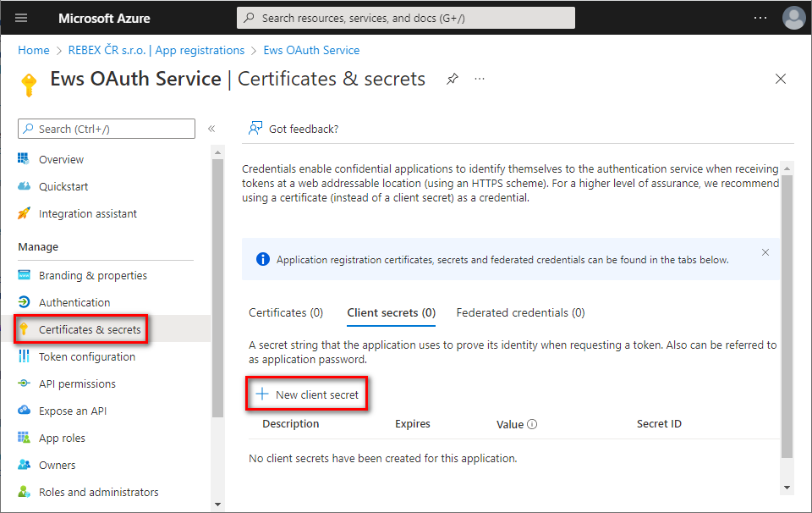Click the Got feedback icon
Viewport: 812px width, 513px height.
tap(255, 129)
